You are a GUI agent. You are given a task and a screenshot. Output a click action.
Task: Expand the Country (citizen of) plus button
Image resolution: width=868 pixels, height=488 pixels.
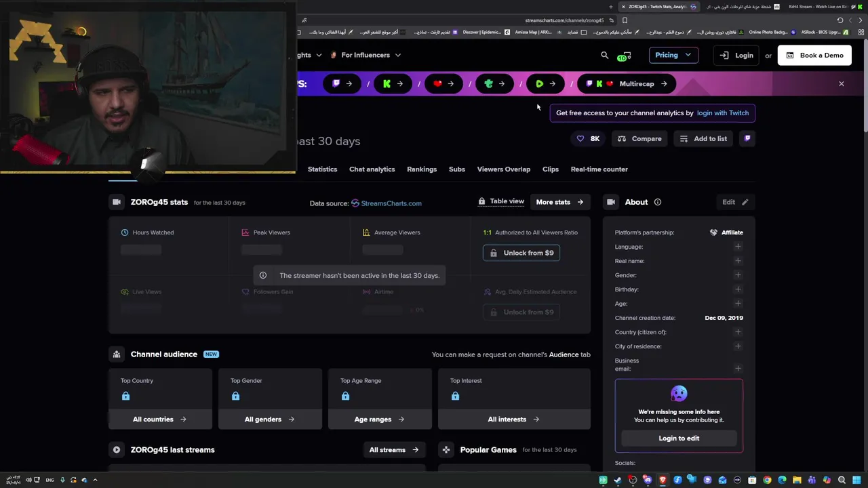738,332
